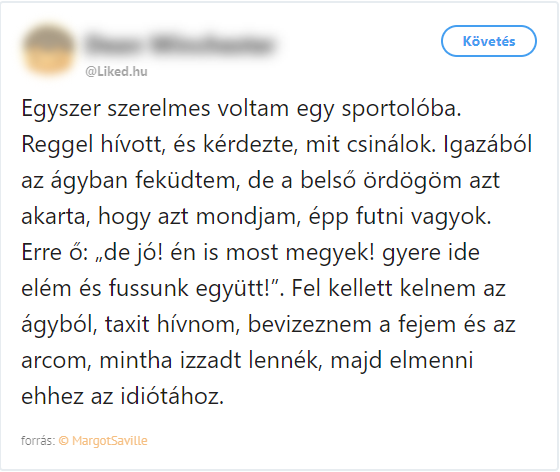560x472 pixels.
Task: Click the word 'izzadt' in the tweet
Action: tap(210, 360)
